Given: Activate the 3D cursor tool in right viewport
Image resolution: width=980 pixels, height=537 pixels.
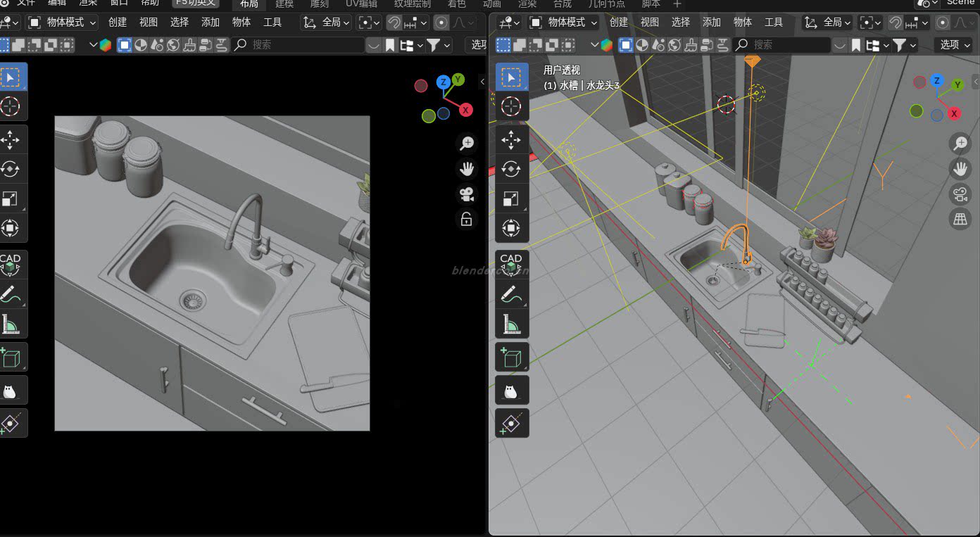Looking at the screenshot, I should (x=512, y=106).
